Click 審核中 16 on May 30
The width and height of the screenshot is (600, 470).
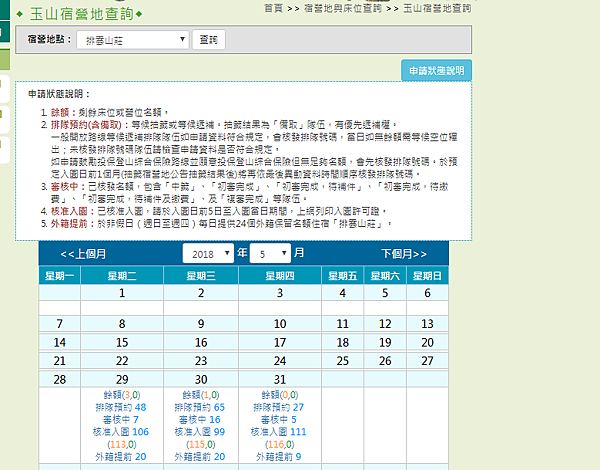coord(200,419)
